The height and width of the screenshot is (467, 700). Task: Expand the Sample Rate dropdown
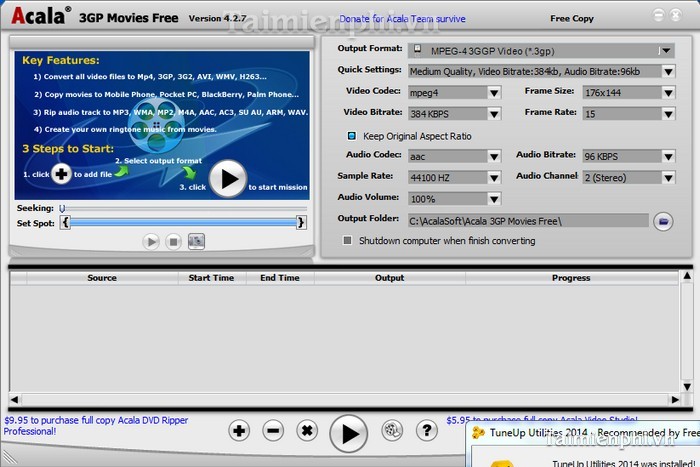[x=494, y=178]
